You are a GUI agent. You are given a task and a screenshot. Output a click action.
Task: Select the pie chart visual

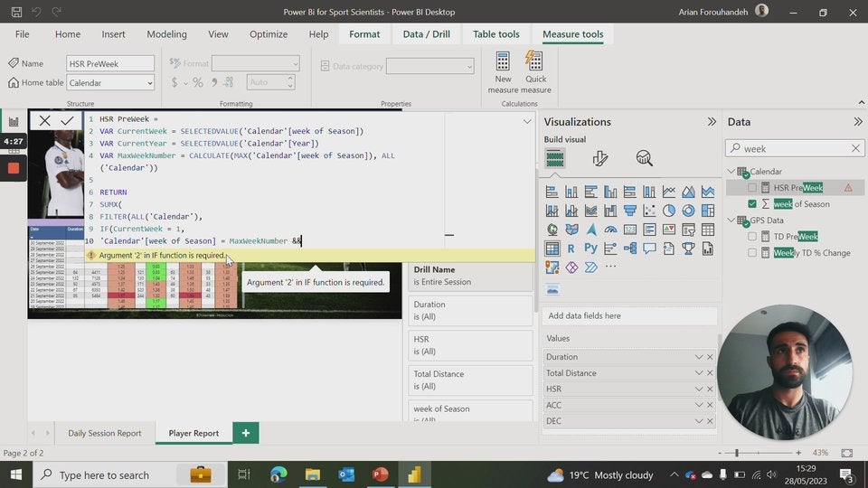click(669, 211)
